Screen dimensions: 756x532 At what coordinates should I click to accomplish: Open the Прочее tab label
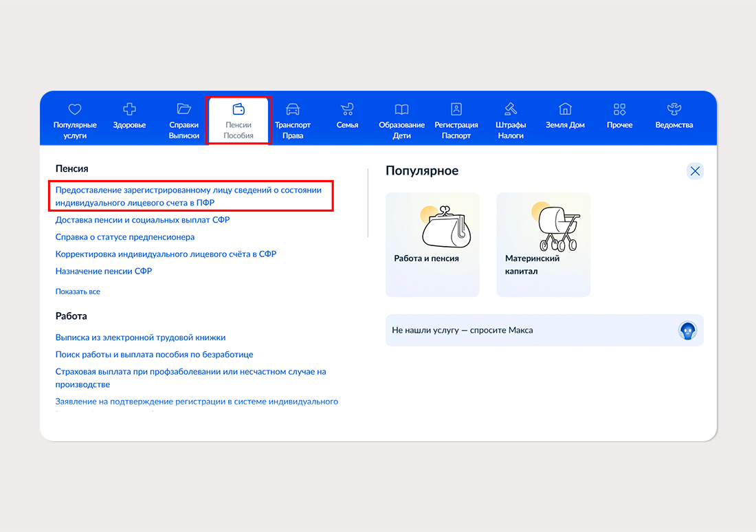pyautogui.click(x=619, y=125)
